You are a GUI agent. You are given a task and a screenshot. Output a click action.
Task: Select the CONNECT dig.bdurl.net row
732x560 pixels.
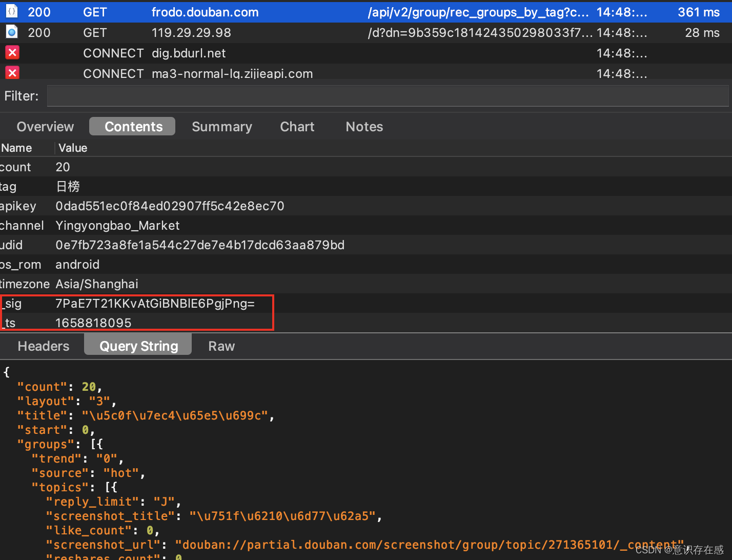(366, 53)
